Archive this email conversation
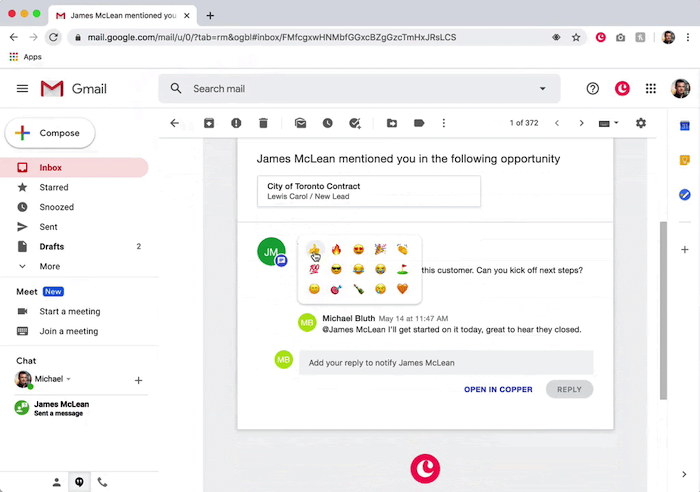 (209, 123)
